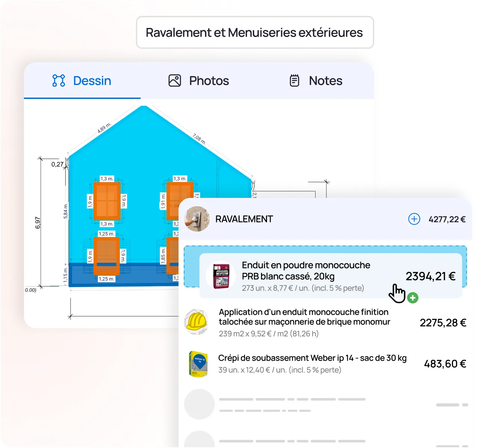Click '39 un. x 12,40 € / un.' detail
484x448 pixels.
pyautogui.click(x=280, y=370)
